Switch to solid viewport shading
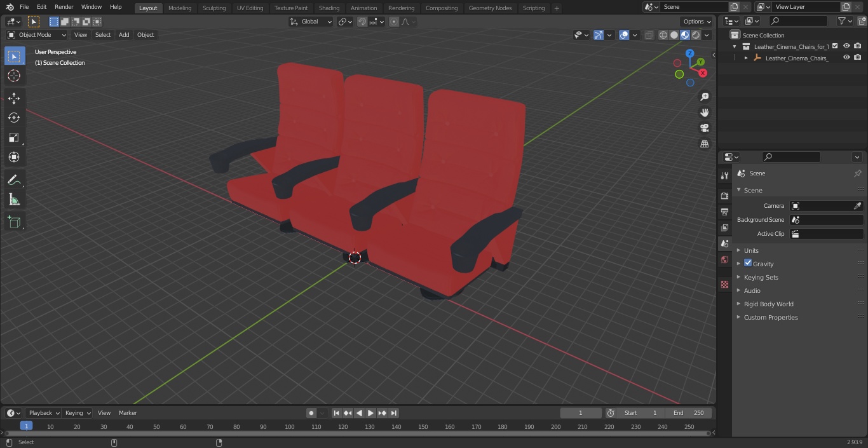This screenshot has width=868, height=448. coord(674,35)
